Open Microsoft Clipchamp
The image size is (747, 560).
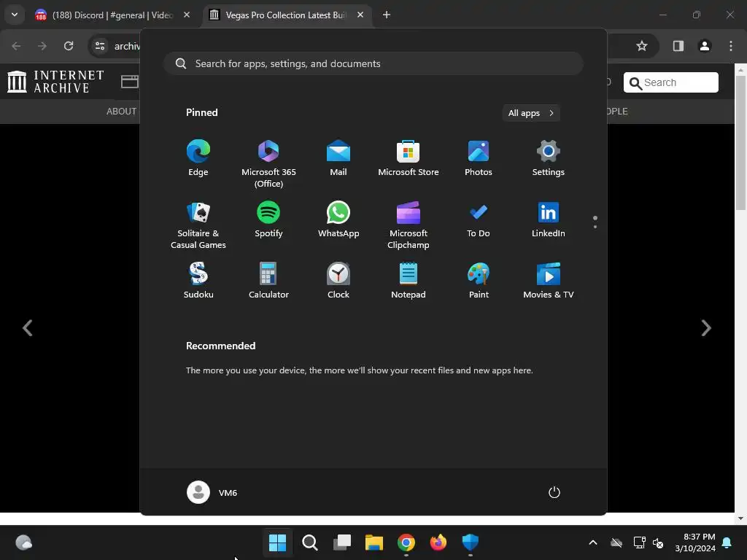coord(409,225)
